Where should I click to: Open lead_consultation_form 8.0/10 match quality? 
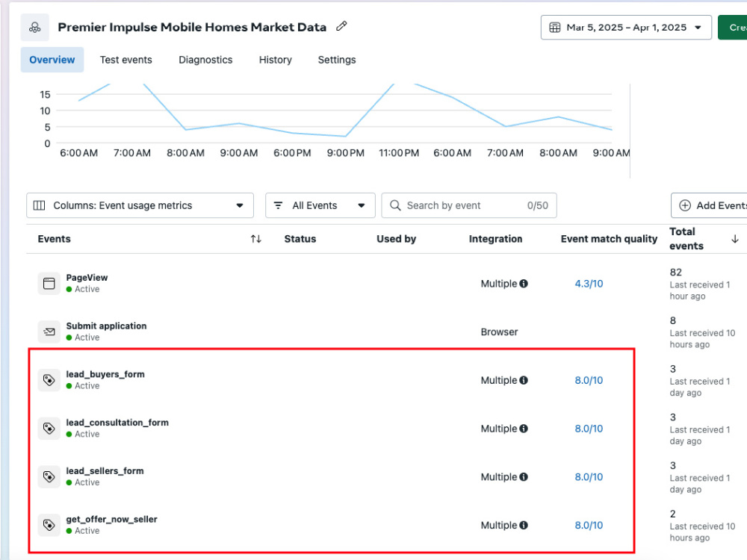[x=589, y=429]
